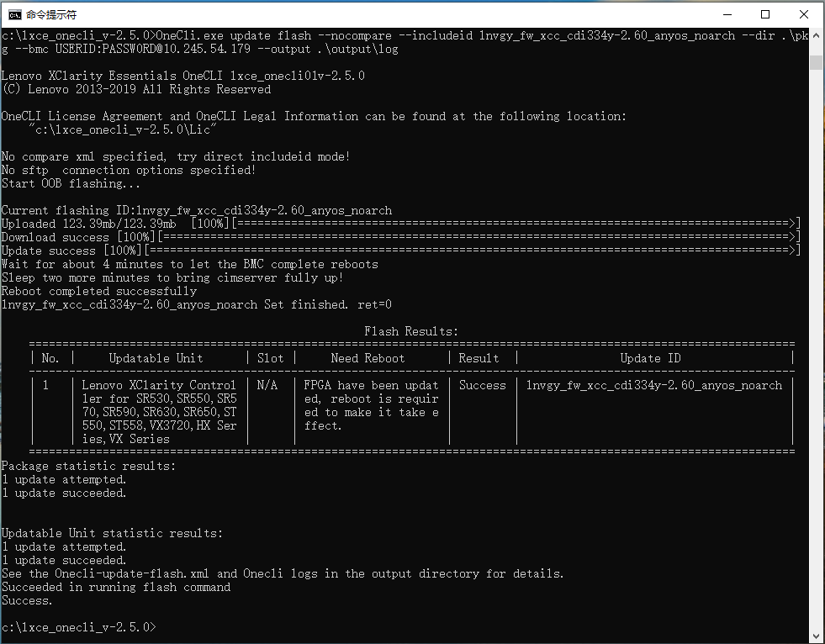Click the 'N/A' slot cell
This screenshot has width=825, height=644.
tap(267, 385)
